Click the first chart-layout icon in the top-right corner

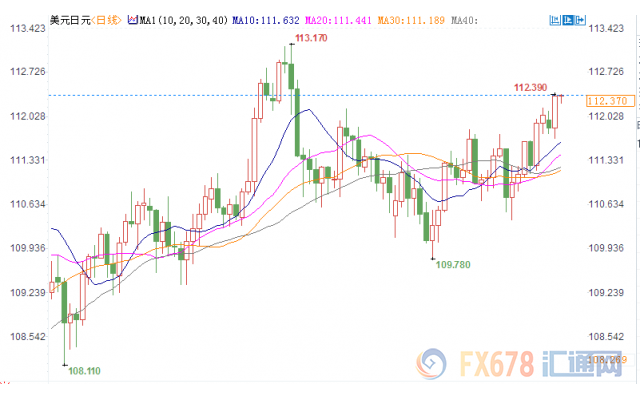point(555,20)
